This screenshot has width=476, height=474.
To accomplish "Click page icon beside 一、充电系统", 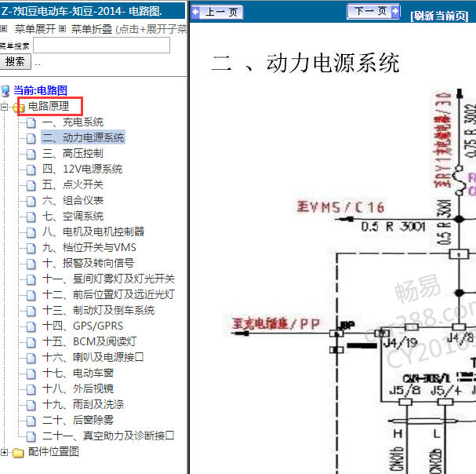I will pos(31,123).
